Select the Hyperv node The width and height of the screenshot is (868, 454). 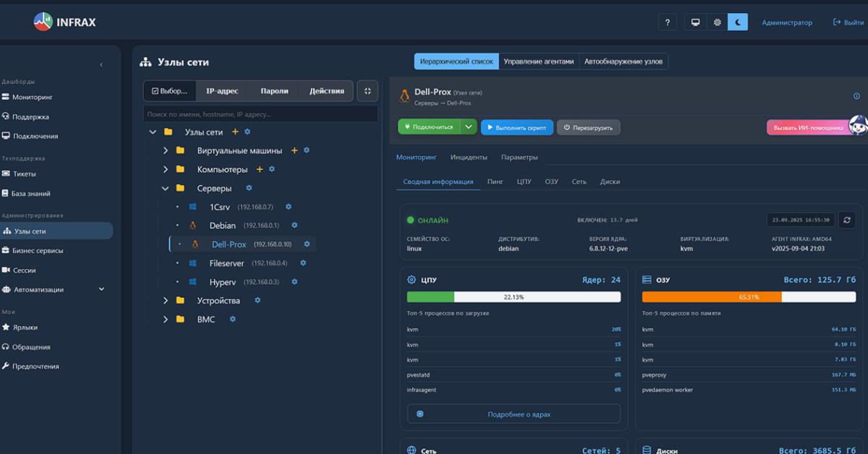click(x=222, y=282)
